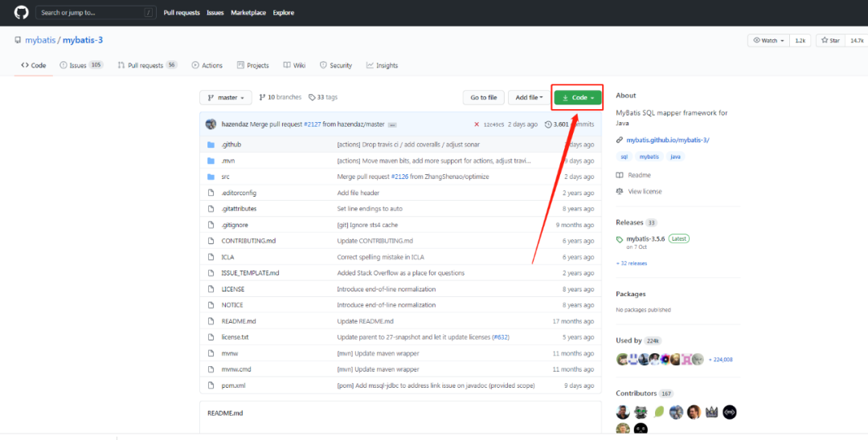Click the watchers count 1.2k

pyautogui.click(x=800, y=40)
